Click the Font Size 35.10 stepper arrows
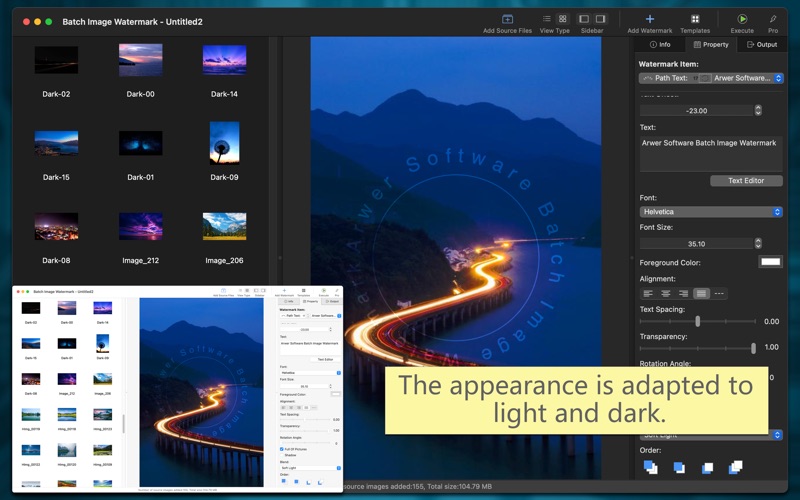This screenshot has height=500, width=800. [758, 243]
